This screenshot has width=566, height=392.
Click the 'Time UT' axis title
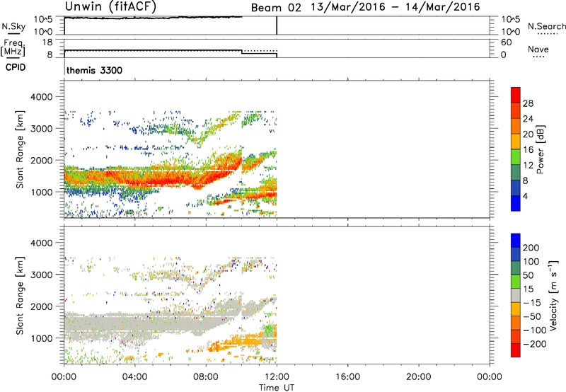pyautogui.click(x=277, y=388)
